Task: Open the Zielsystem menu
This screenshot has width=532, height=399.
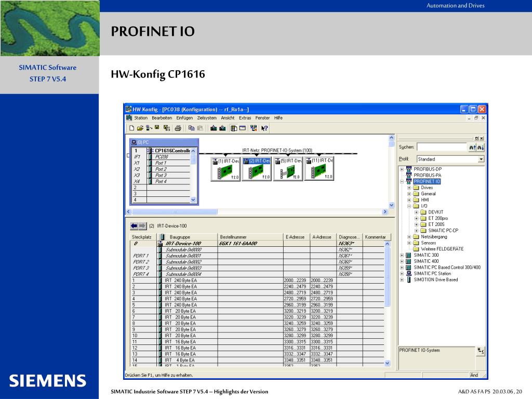Action: [207, 118]
